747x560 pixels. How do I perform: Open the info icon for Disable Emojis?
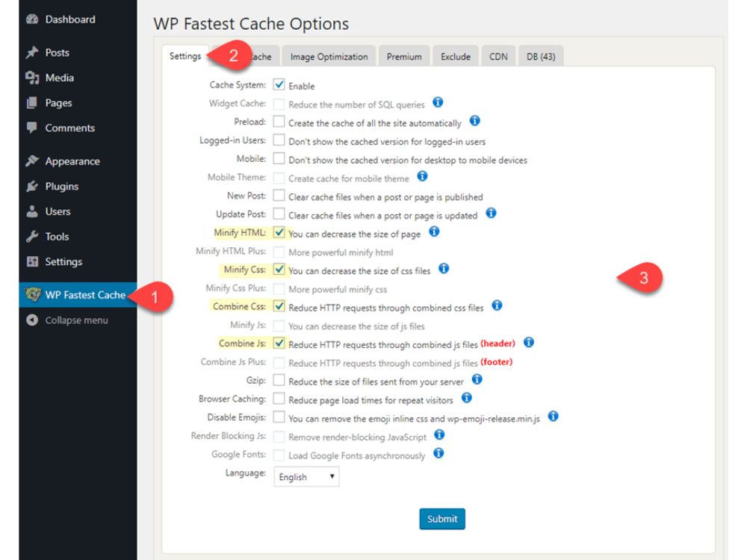(553, 416)
